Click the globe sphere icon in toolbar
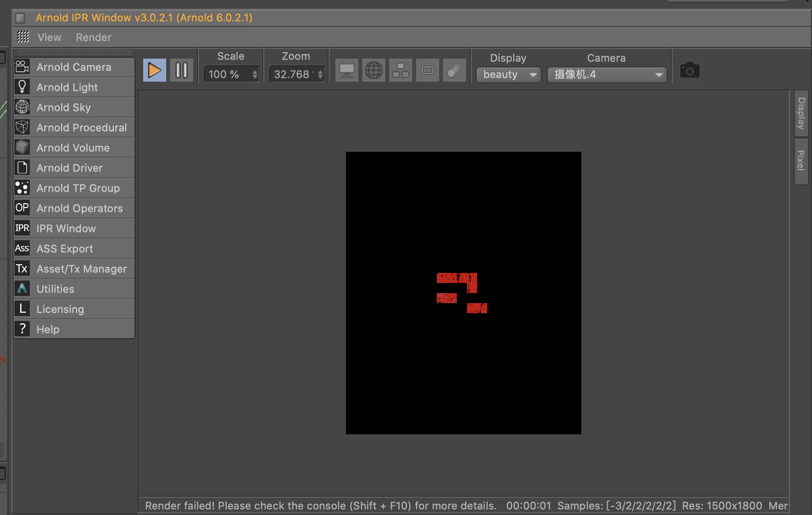Viewport: 812px width, 515px height. 373,71
